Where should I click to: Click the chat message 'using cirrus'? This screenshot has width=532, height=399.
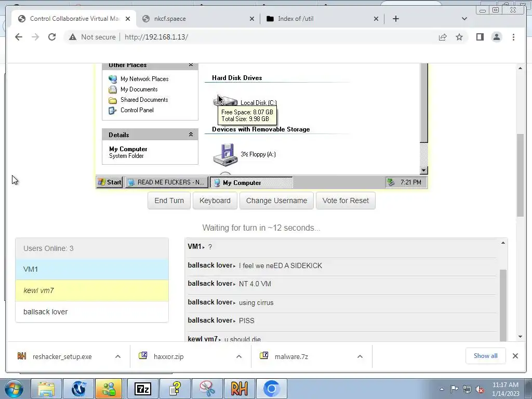pos(256,302)
